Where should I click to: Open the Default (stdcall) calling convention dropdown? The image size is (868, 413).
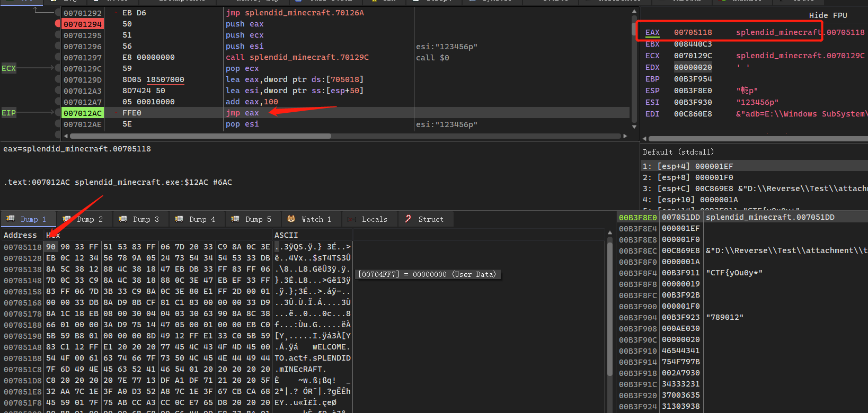pyautogui.click(x=678, y=152)
